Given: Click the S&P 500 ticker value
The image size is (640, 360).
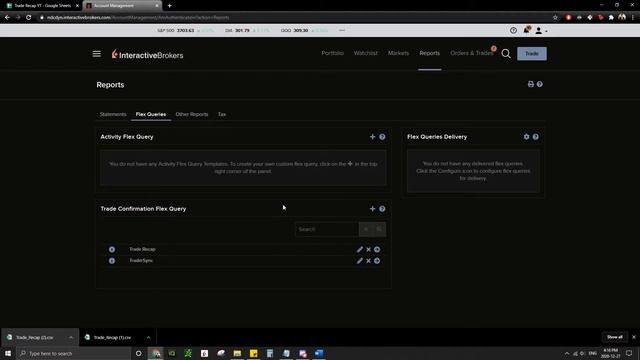Looking at the screenshot, I should point(185,30).
